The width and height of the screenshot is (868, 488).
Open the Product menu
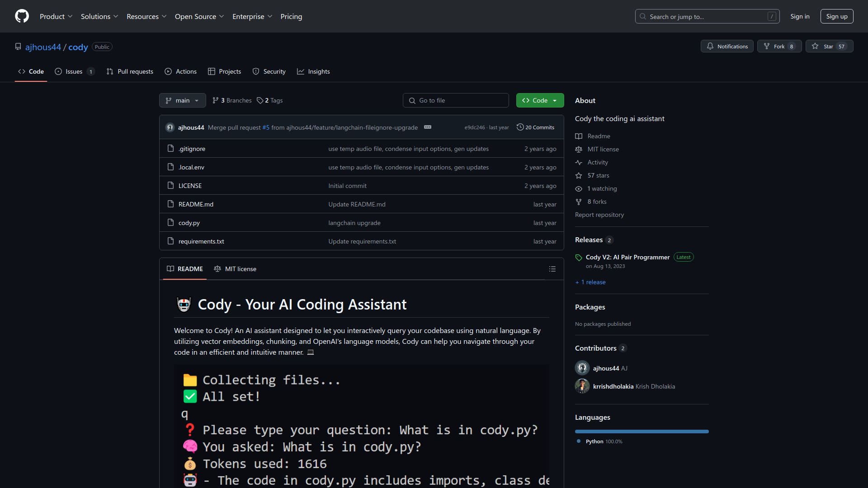[x=56, y=16]
